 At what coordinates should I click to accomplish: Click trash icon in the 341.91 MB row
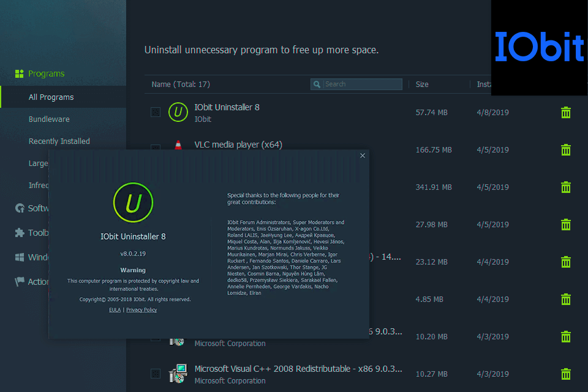click(x=565, y=187)
